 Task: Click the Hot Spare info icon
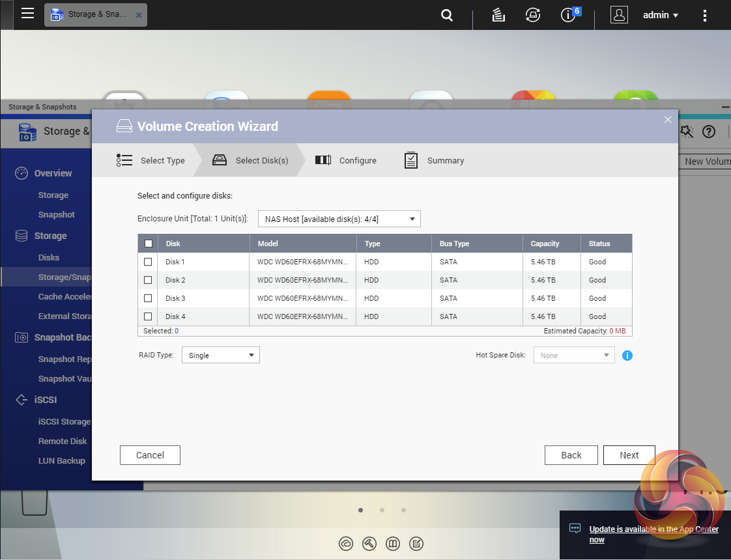627,356
